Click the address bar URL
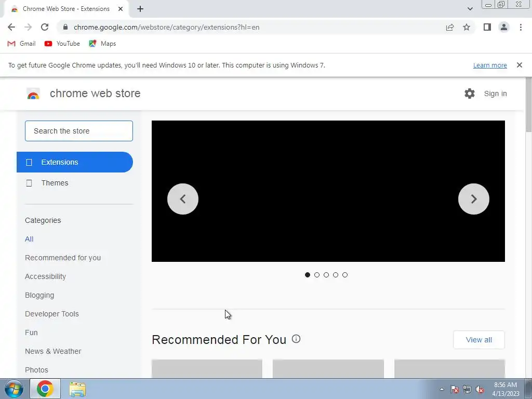Viewport: 532px width, 399px height. tap(166, 27)
